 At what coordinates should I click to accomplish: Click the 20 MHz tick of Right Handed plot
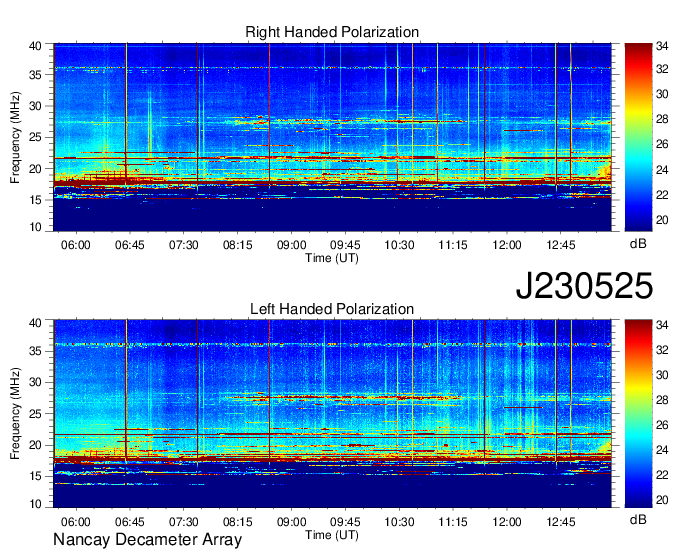point(35,169)
